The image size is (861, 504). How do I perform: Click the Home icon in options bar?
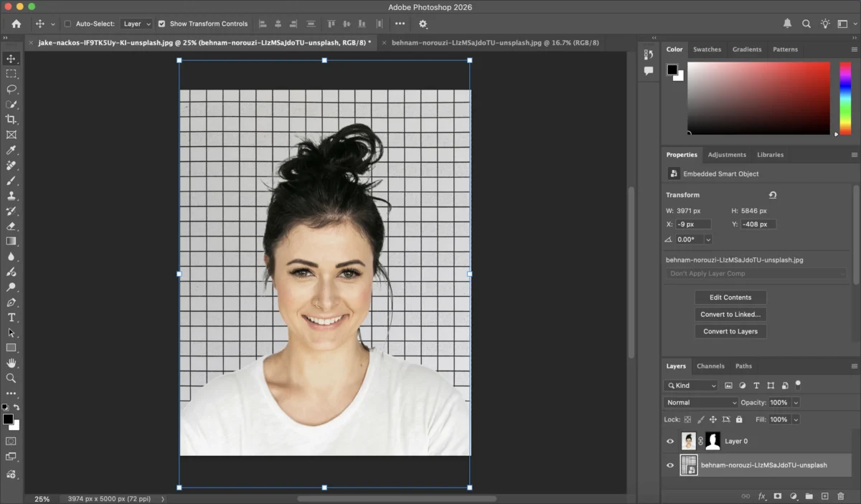tap(16, 24)
